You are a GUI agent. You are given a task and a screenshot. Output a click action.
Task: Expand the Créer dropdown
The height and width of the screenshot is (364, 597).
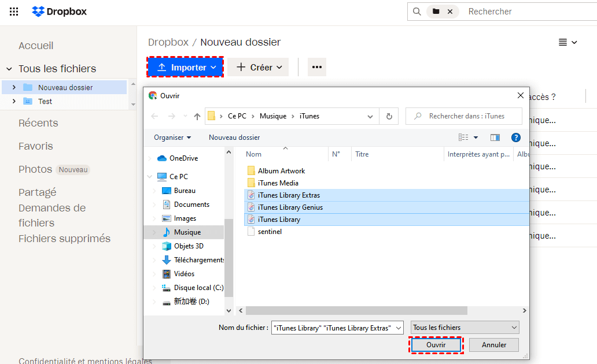point(260,68)
